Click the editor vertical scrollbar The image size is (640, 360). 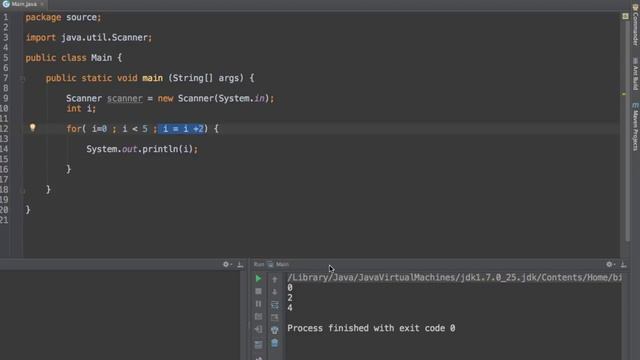click(x=628, y=131)
